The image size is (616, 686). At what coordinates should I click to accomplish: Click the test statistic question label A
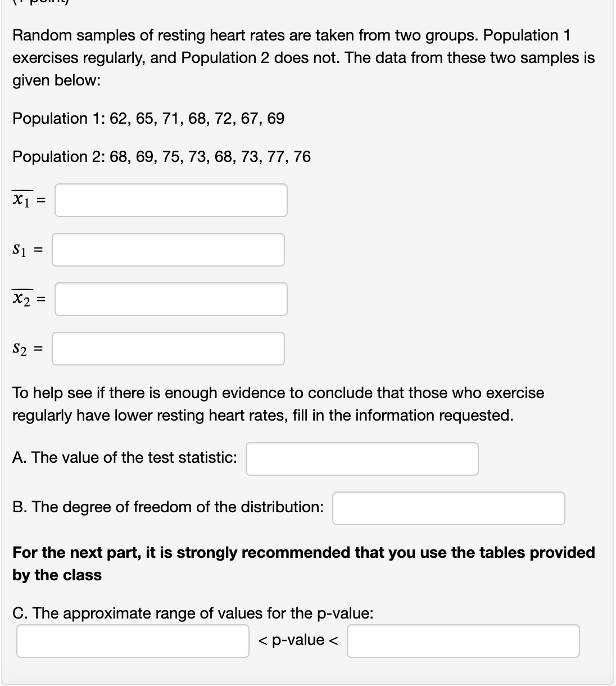[x=124, y=457]
